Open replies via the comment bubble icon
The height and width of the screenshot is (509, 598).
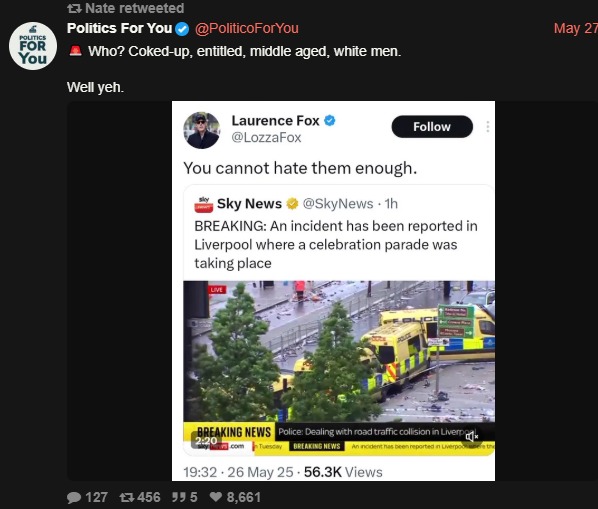pyautogui.click(x=74, y=497)
